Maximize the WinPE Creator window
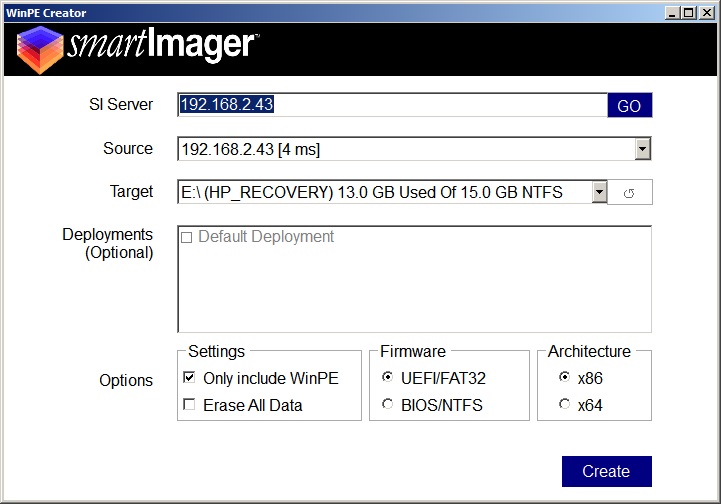The width and height of the screenshot is (721, 504). 688,12
